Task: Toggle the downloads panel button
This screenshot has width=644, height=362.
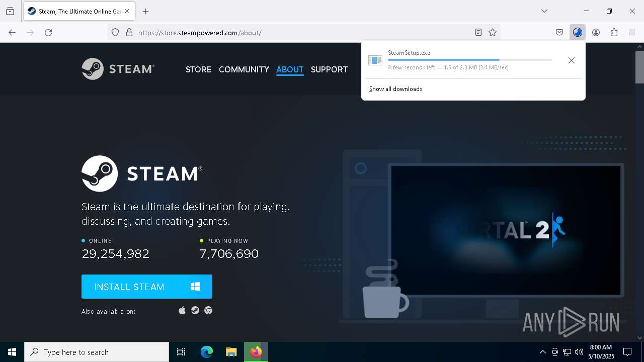Action: 578,32
